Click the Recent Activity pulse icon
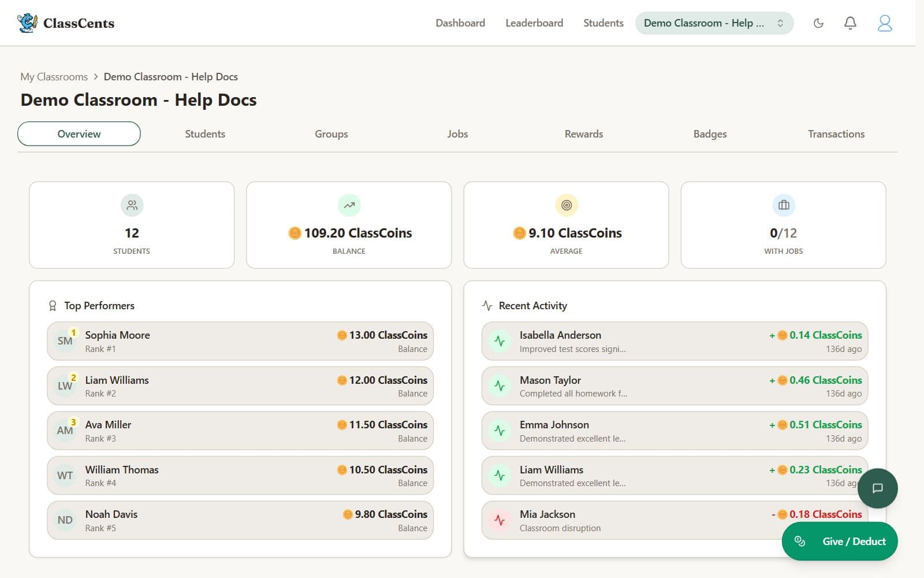Screen dimensions: 924x578 click(487, 306)
